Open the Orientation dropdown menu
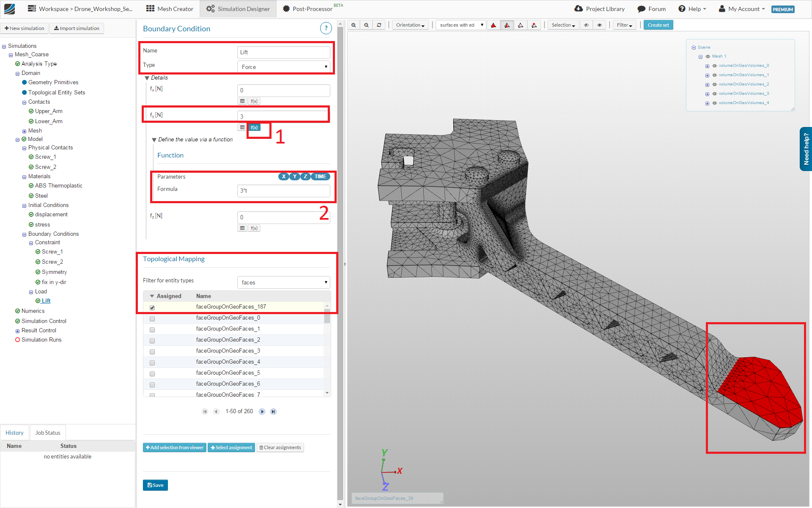812x508 pixels. pyautogui.click(x=410, y=25)
